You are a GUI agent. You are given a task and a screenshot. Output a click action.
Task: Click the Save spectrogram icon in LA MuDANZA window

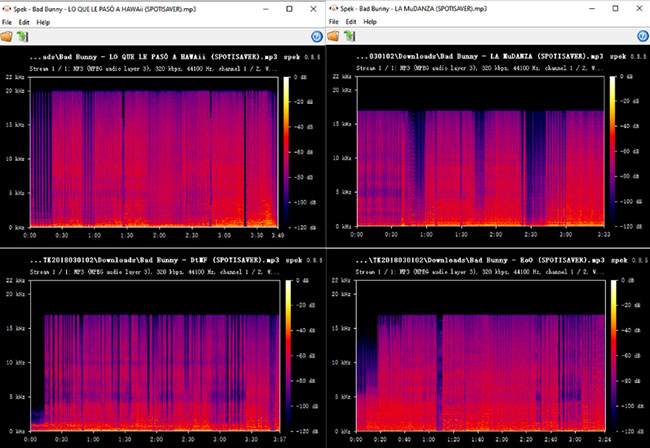349,36
